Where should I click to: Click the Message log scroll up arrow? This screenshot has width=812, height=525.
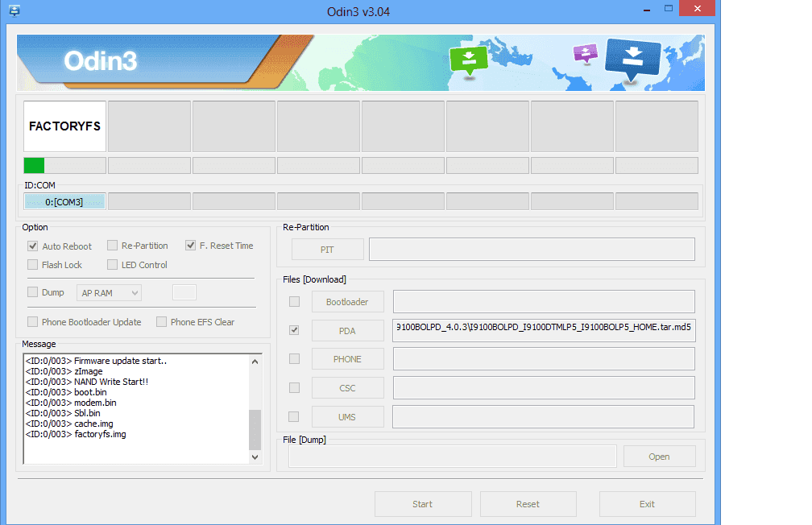pyautogui.click(x=255, y=362)
